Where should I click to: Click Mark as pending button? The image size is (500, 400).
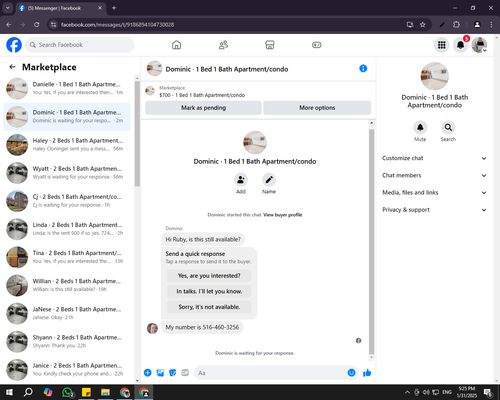[x=203, y=108]
